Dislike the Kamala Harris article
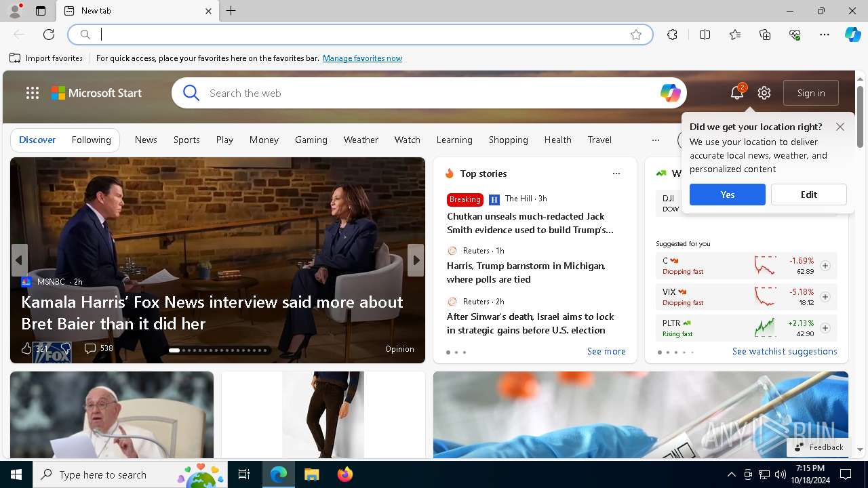Screen dimensions: 868x488 [x=65, y=348]
